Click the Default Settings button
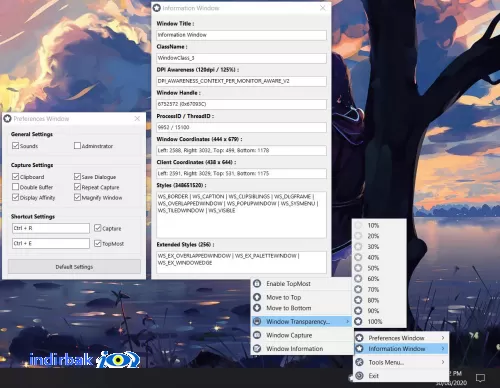The height and width of the screenshot is (388, 500). 74,267
